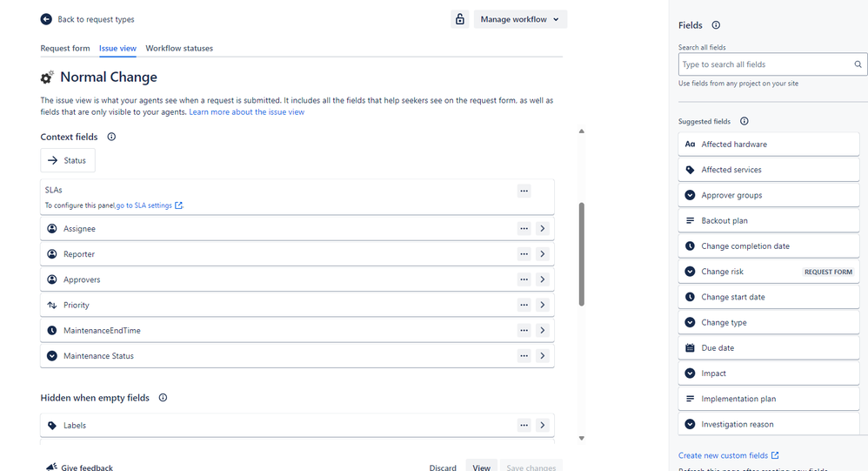Click the Priority arrows icon

pyautogui.click(x=52, y=306)
